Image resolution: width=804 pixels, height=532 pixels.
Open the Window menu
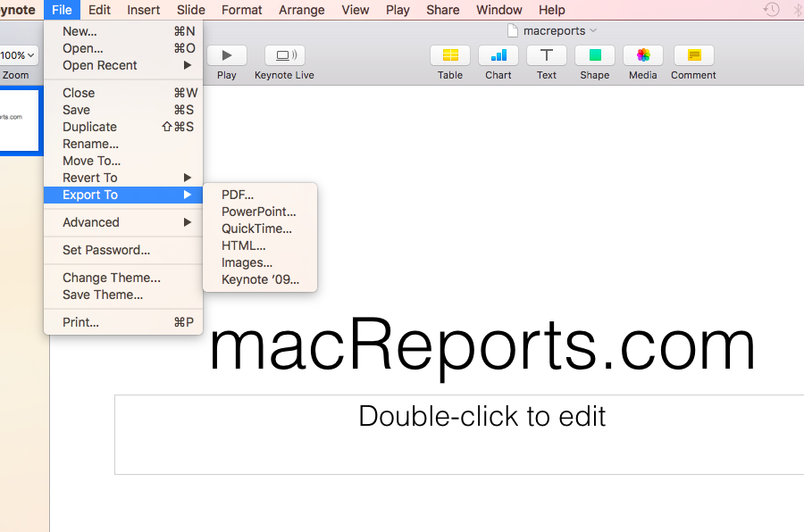click(x=498, y=10)
